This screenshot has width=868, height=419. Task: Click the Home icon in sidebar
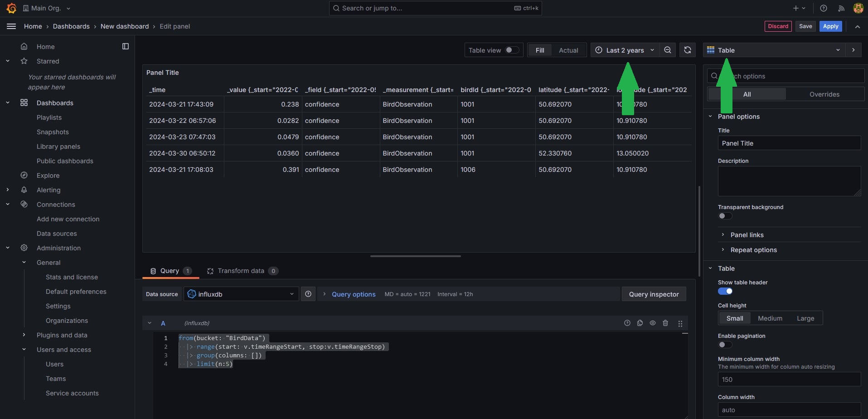tap(24, 46)
